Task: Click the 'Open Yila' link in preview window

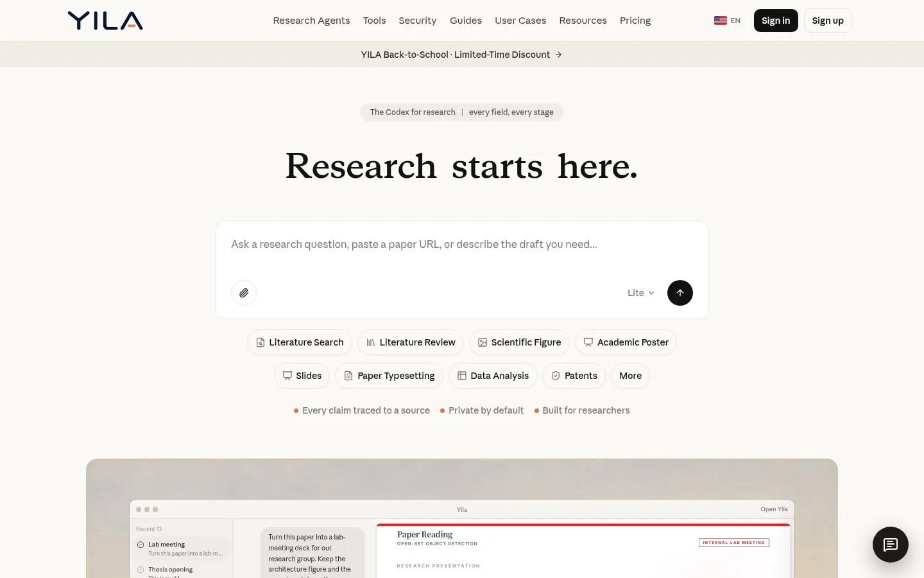Action: (x=774, y=509)
